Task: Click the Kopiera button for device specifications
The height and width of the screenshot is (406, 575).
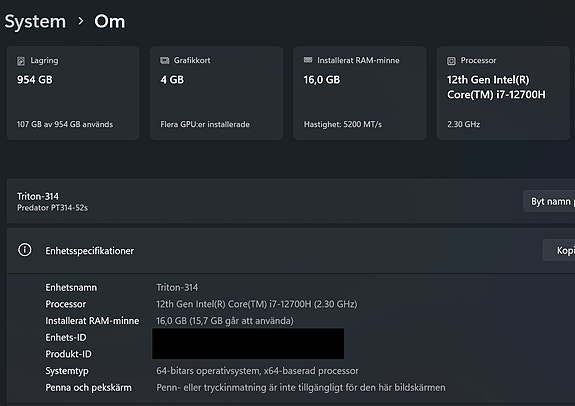Action: coord(559,250)
